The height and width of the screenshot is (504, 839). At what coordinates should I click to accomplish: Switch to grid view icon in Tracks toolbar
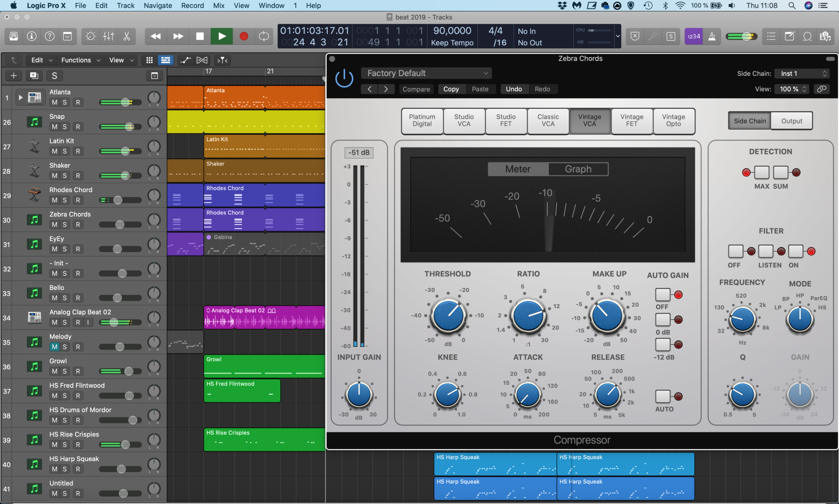click(150, 60)
